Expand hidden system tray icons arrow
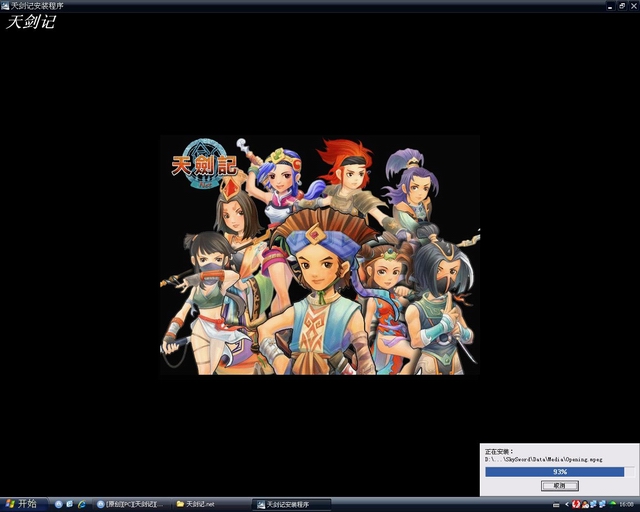The height and width of the screenshot is (512, 640). (567, 505)
